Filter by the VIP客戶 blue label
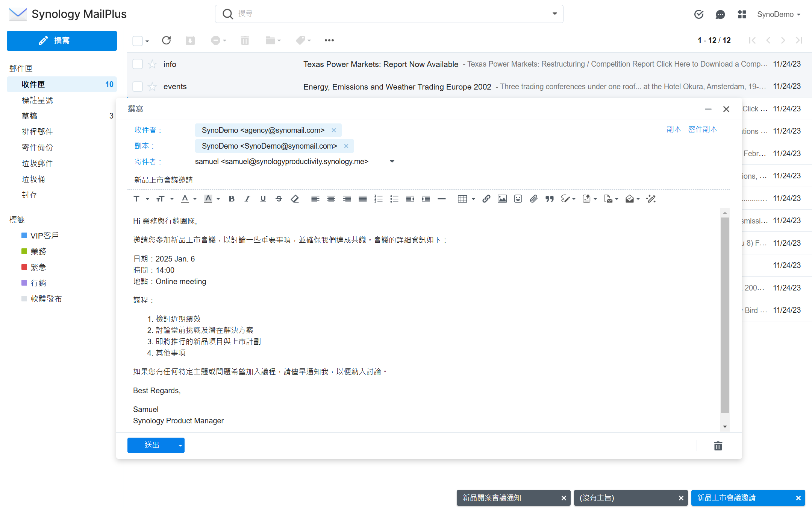 coord(40,236)
